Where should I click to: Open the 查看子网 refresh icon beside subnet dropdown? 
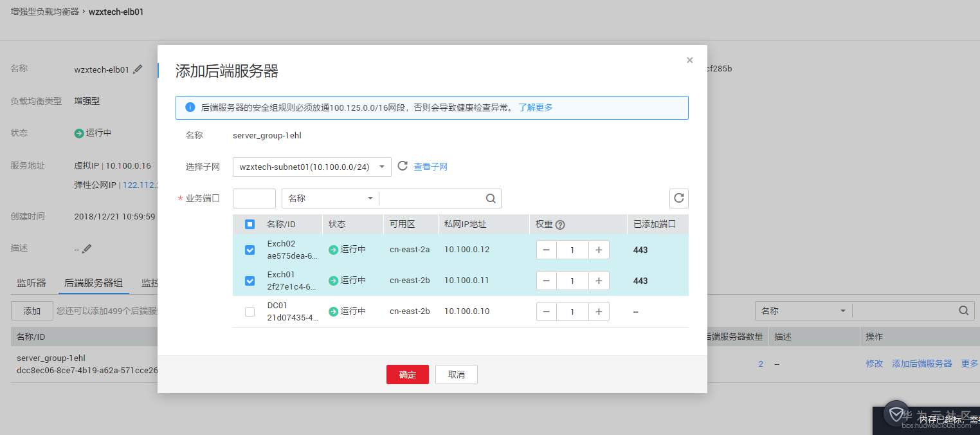tap(403, 165)
